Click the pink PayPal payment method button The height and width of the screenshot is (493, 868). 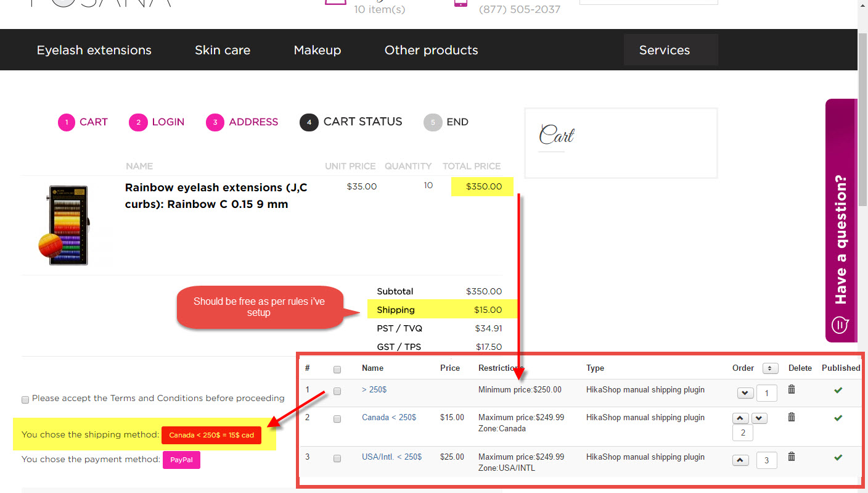tap(181, 460)
